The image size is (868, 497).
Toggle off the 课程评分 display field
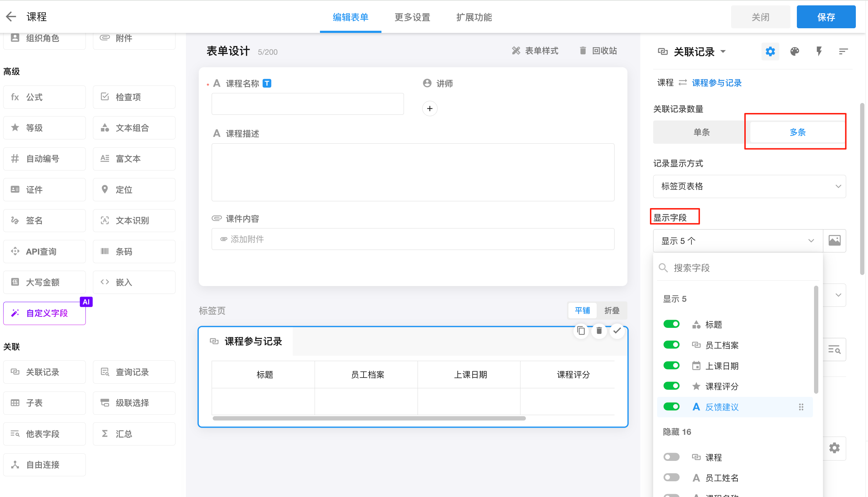(x=671, y=386)
